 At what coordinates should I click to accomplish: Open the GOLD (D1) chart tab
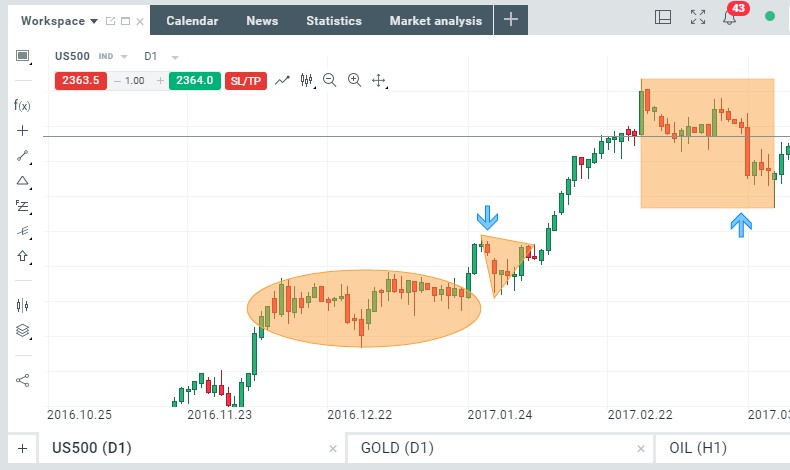[399, 448]
